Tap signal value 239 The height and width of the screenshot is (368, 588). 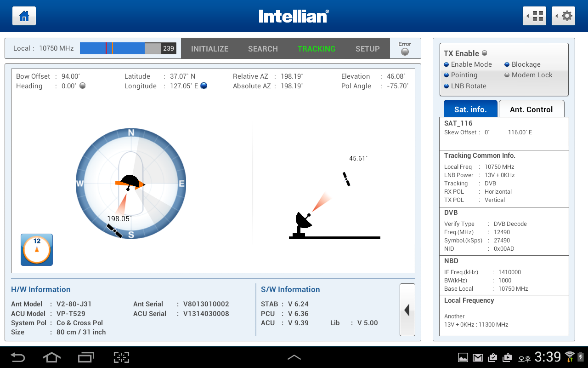169,48
